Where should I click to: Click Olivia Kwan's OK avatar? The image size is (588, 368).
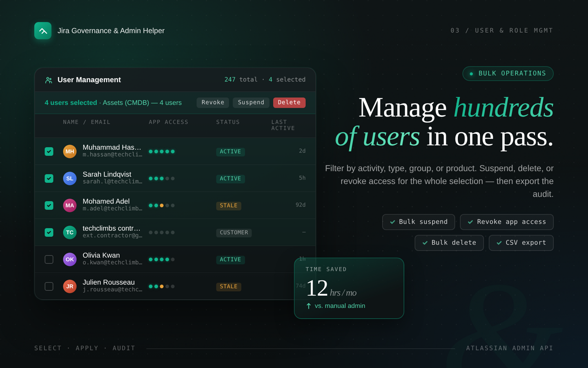(70, 259)
